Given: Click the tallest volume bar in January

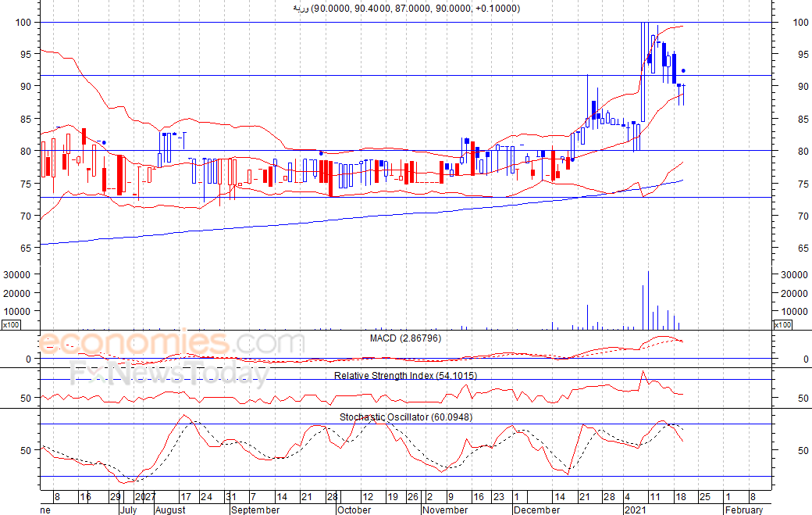Looking at the screenshot, I should 648,300.
